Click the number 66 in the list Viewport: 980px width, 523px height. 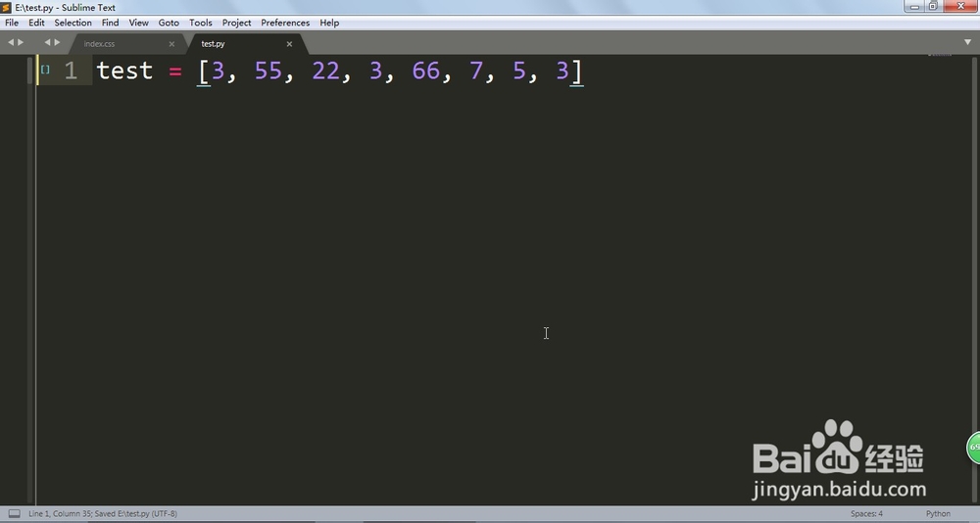point(426,71)
